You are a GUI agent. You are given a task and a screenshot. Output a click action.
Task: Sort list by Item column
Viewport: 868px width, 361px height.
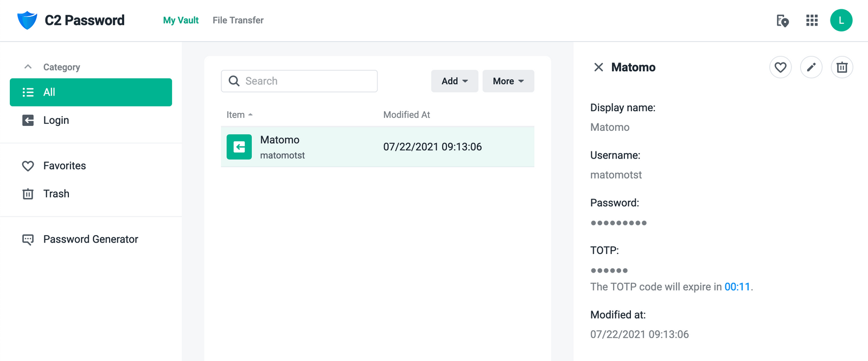click(239, 115)
